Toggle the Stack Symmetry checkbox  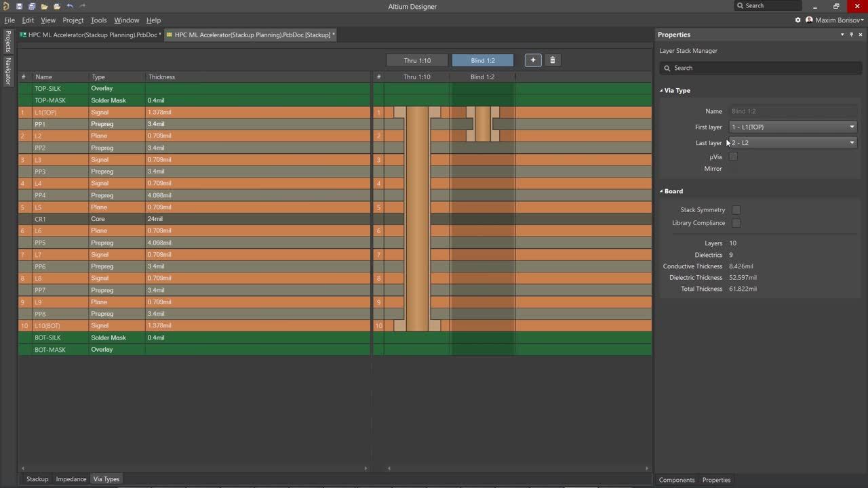click(736, 210)
